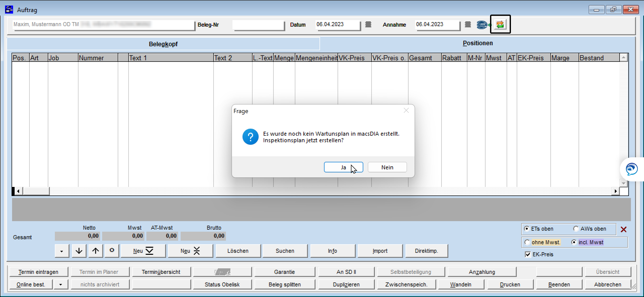644x297 pixels.
Task: Click the Nummer column header
Action: (98, 58)
